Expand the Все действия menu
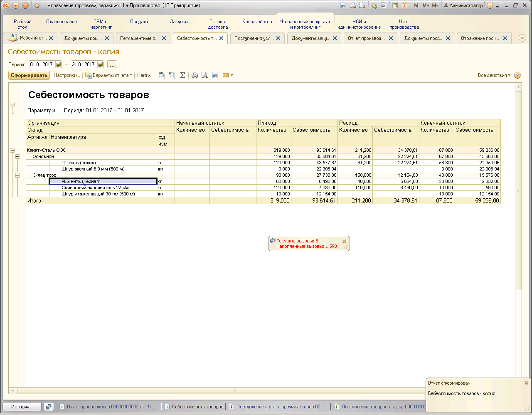 494,75
